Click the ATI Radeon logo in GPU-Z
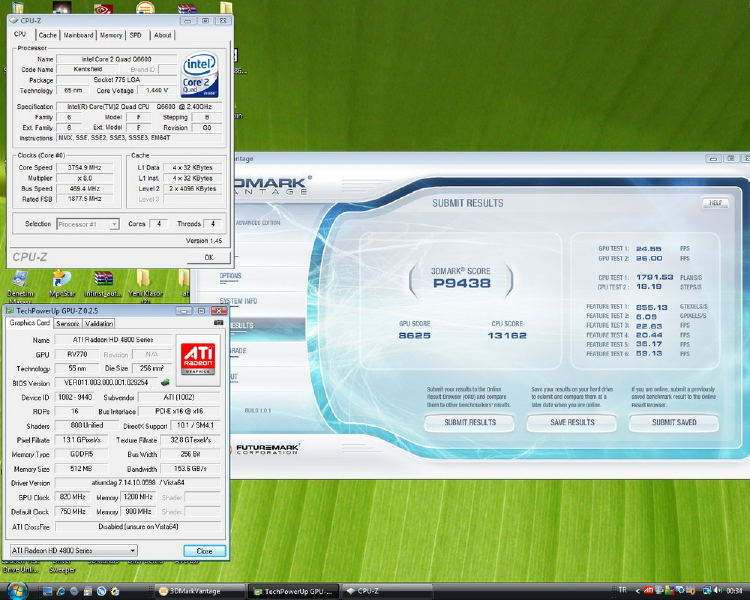 coord(198,360)
